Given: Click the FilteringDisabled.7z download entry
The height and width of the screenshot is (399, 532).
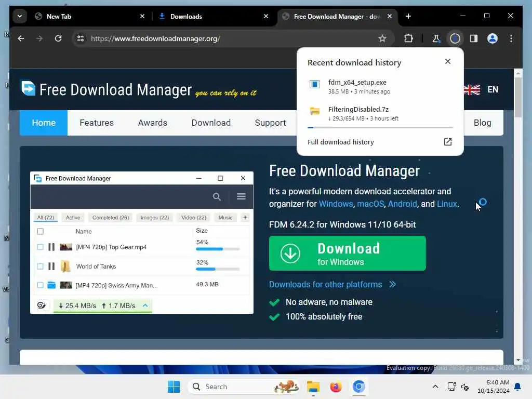Looking at the screenshot, I should tap(380, 114).
